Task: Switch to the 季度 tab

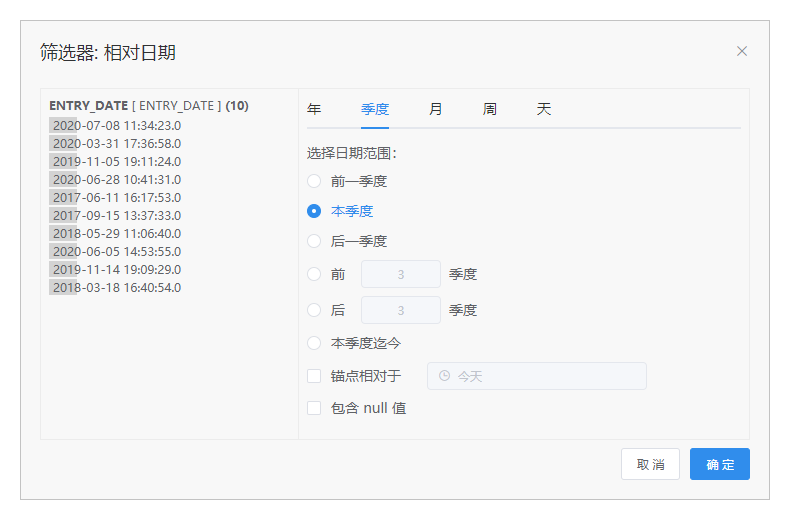Action: 375,109
